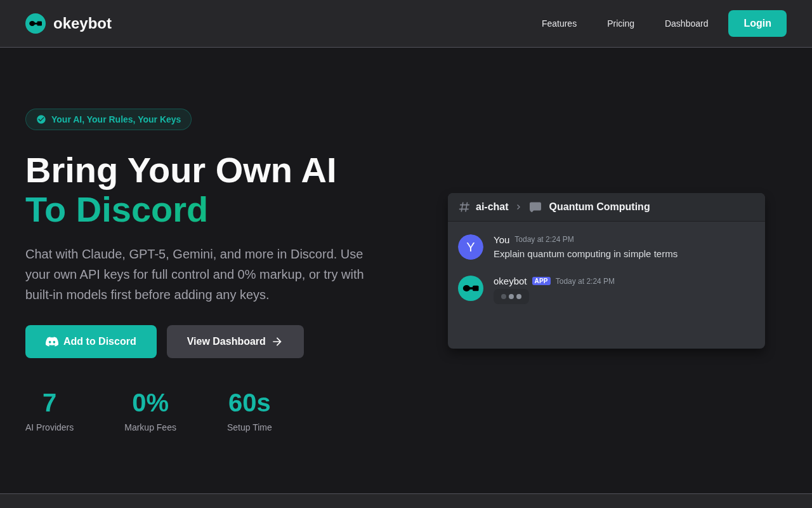Click the breadcrumb chevron after ai-chat
Image resolution: width=812 pixels, height=508 pixels.
518,207
